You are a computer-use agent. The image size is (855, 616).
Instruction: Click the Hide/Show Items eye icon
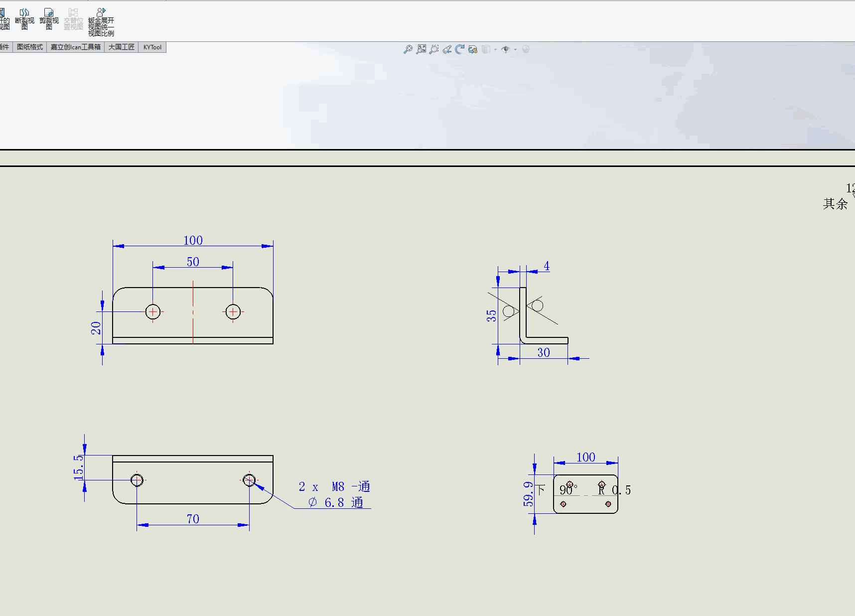click(x=506, y=49)
